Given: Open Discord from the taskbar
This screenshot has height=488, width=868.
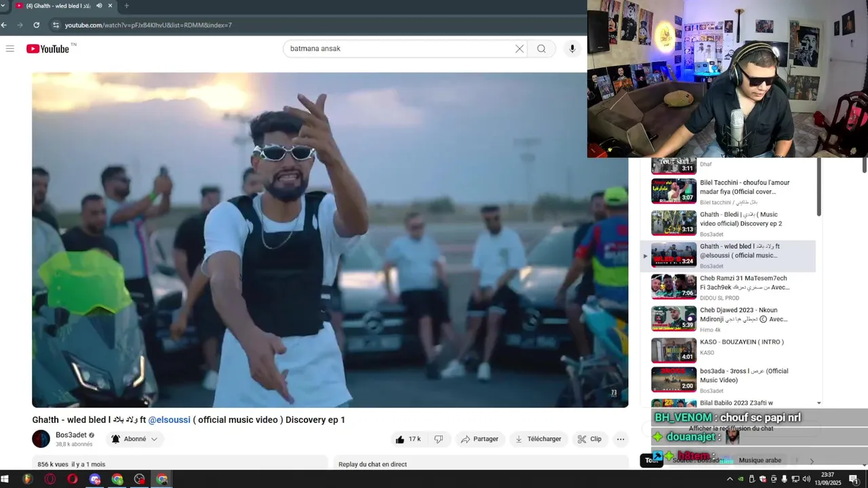Looking at the screenshot, I should point(95,479).
